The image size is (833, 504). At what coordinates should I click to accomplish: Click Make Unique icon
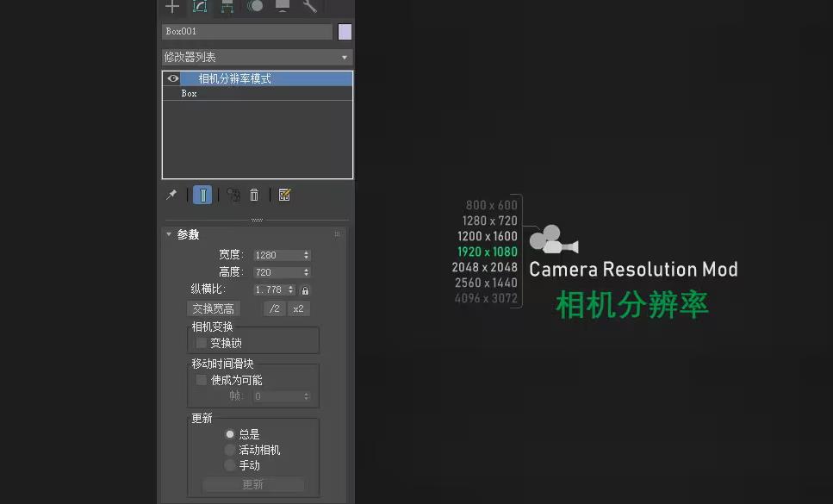233,195
